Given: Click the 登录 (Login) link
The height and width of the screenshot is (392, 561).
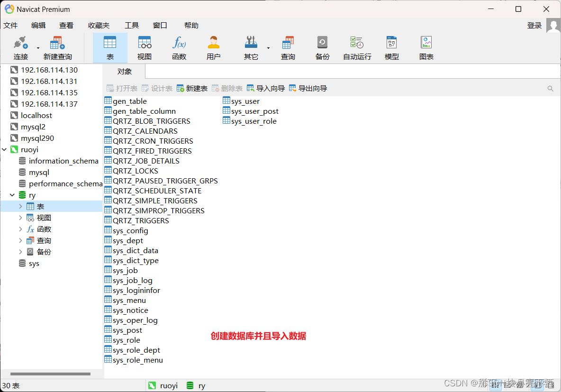Looking at the screenshot, I should [534, 26].
